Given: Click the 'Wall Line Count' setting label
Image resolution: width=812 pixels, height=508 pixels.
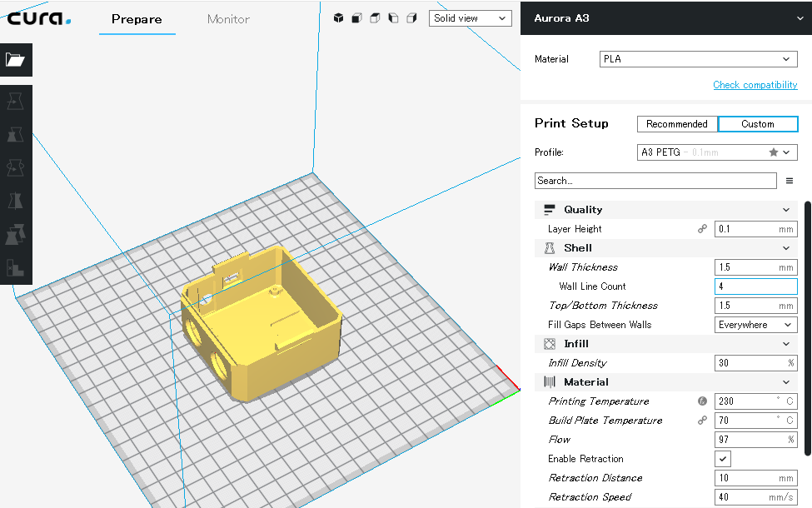Looking at the screenshot, I should click(x=592, y=286).
